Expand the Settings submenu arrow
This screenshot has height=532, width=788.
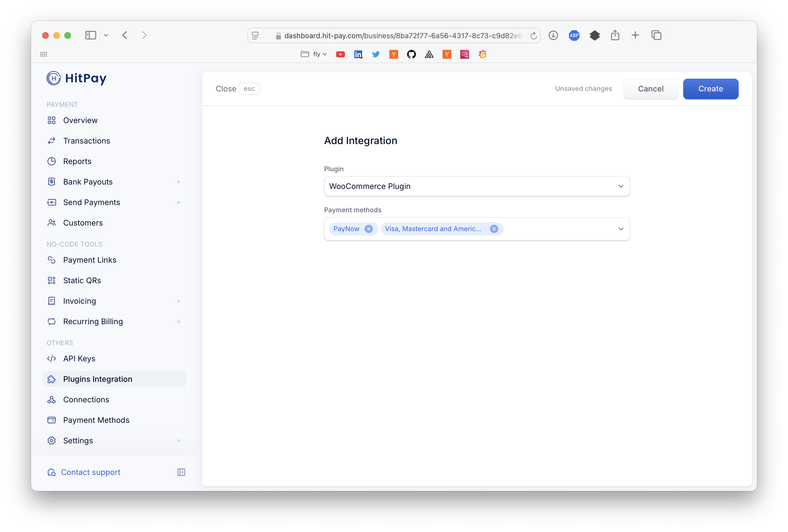pos(179,441)
